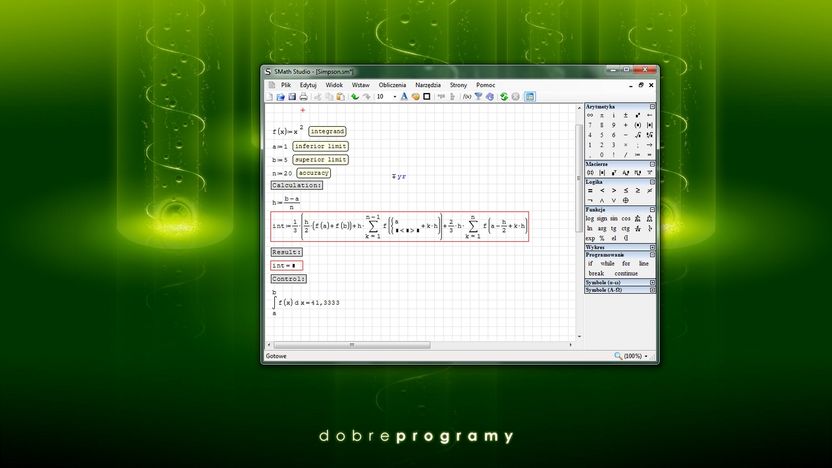Recalculate worksheet with green refresh icon
This screenshot has height=468, width=832.
pyautogui.click(x=504, y=97)
